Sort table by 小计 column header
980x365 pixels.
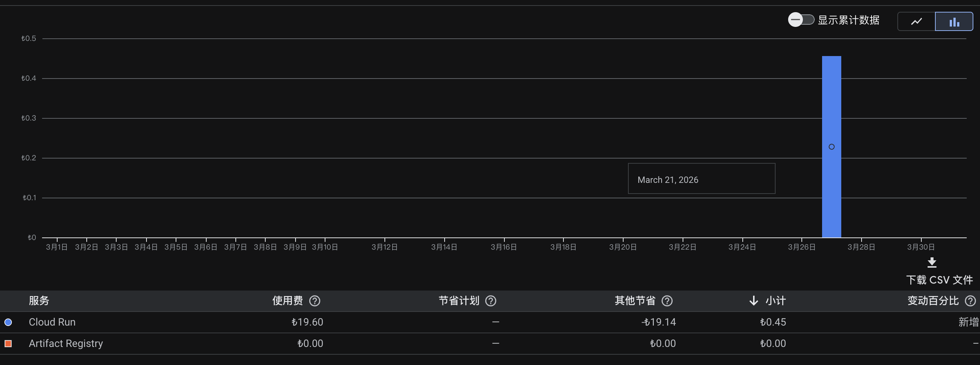(776, 301)
